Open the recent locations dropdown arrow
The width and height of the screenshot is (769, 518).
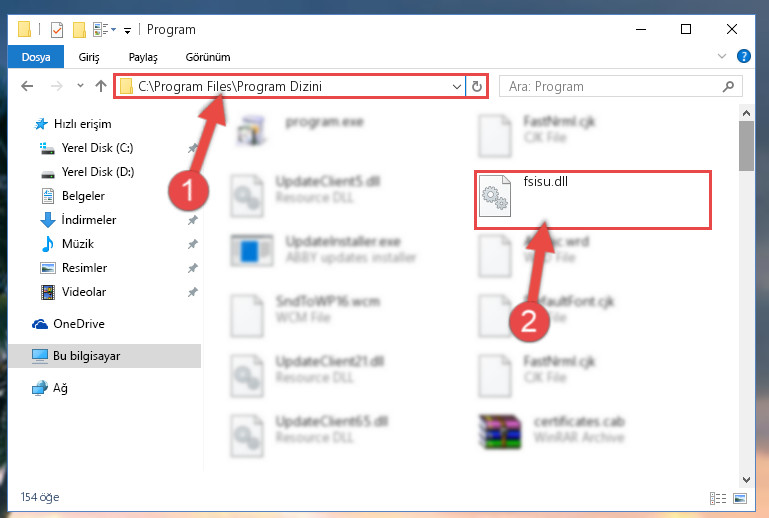(80, 86)
